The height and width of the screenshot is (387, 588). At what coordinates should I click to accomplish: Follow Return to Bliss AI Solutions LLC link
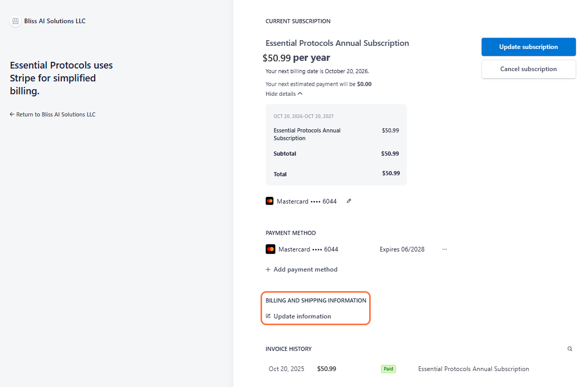[56, 114]
